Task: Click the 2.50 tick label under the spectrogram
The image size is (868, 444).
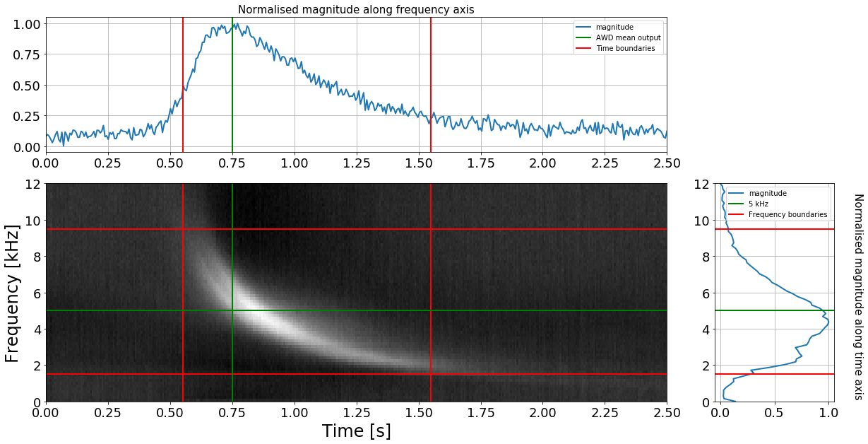Action: (666, 411)
